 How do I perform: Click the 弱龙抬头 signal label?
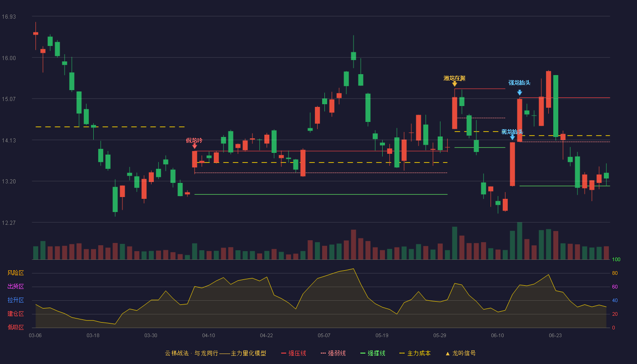pyautogui.click(x=512, y=132)
